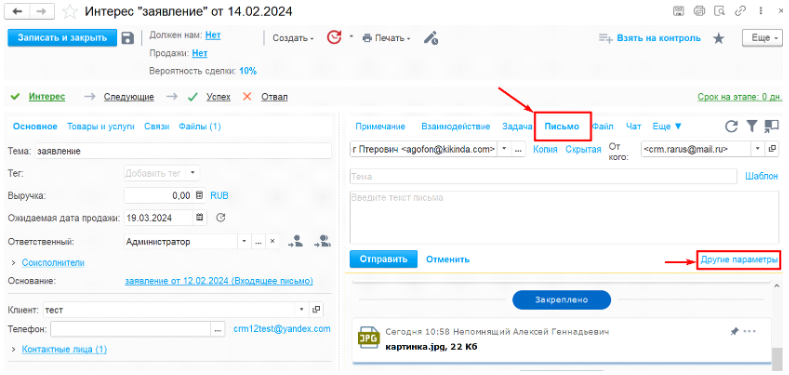Select the Взаимодействие tab
The image size is (789, 375).
click(456, 126)
